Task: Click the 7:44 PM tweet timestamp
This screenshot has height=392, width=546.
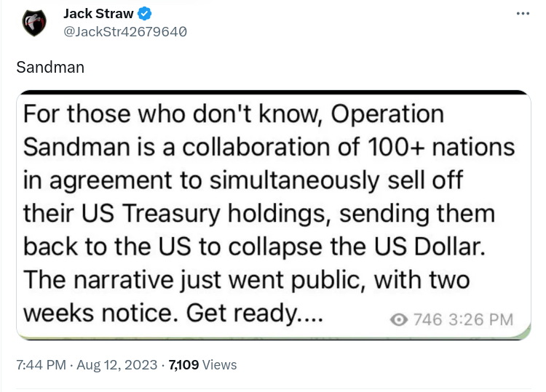Action: pos(42,364)
